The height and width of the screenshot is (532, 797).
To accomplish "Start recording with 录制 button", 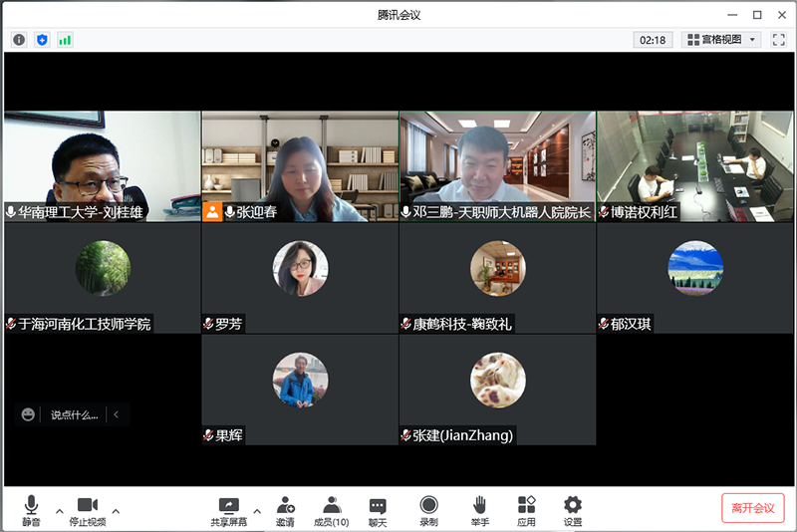I will pos(428,510).
